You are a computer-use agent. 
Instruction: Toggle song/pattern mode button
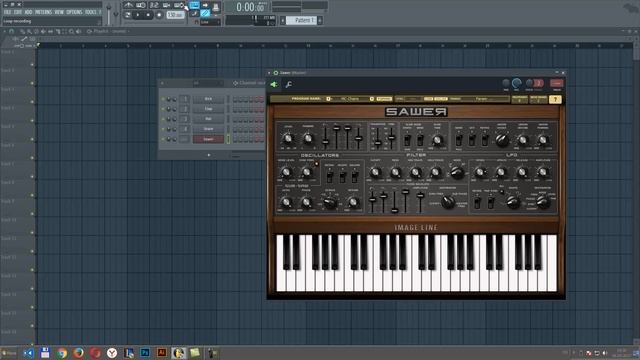tap(128, 15)
